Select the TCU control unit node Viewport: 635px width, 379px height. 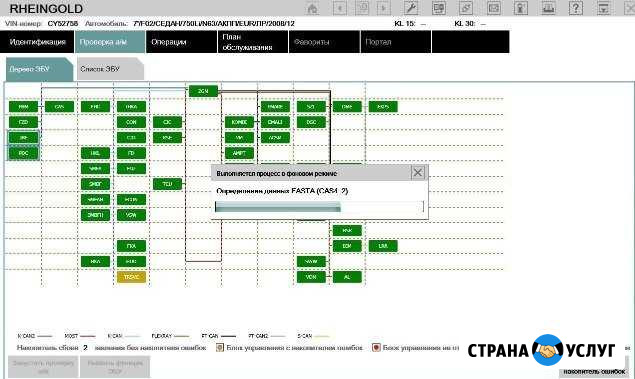pos(167,184)
